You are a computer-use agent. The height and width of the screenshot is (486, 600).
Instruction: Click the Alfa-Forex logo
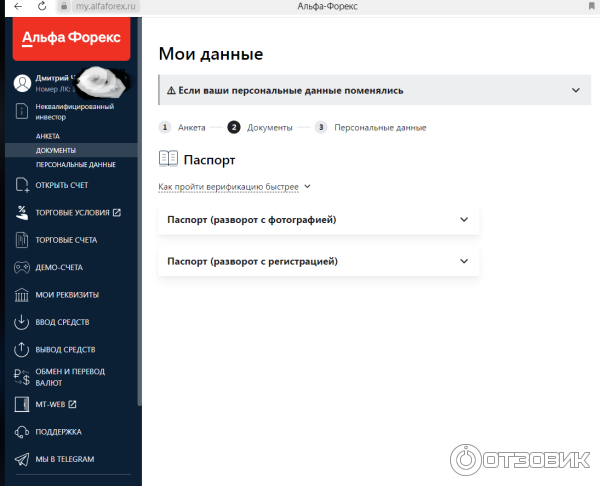tap(71, 40)
